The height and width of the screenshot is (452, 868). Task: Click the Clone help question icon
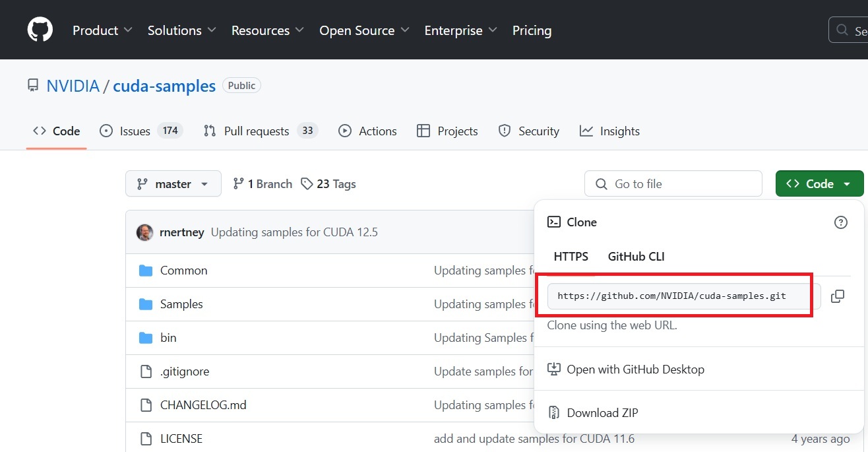pyautogui.click(x=840, y=222)
